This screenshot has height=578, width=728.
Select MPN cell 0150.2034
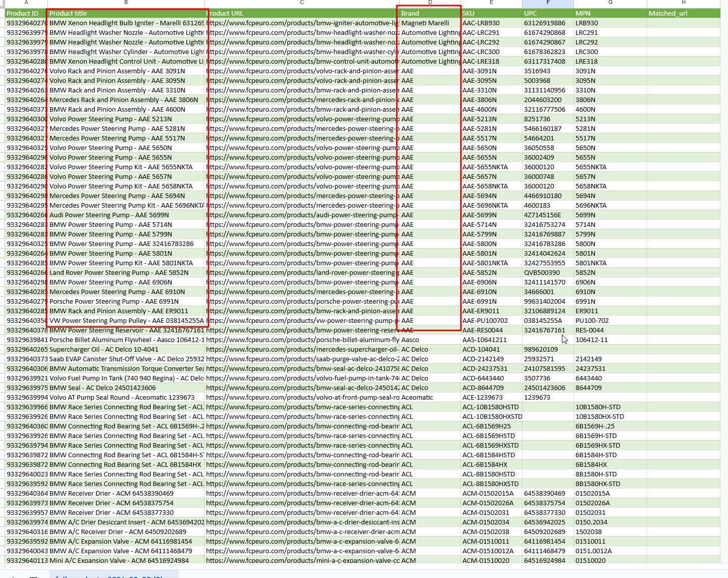click(x=610, y=522)
